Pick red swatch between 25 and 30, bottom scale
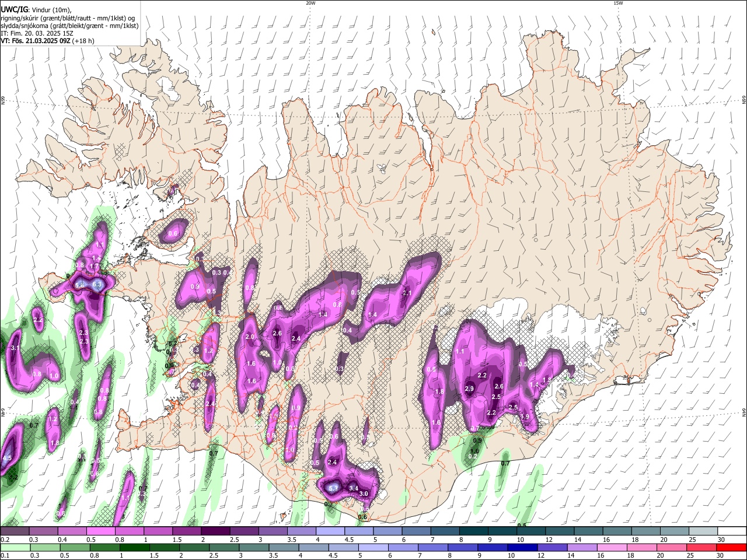 tap(700, 547)
